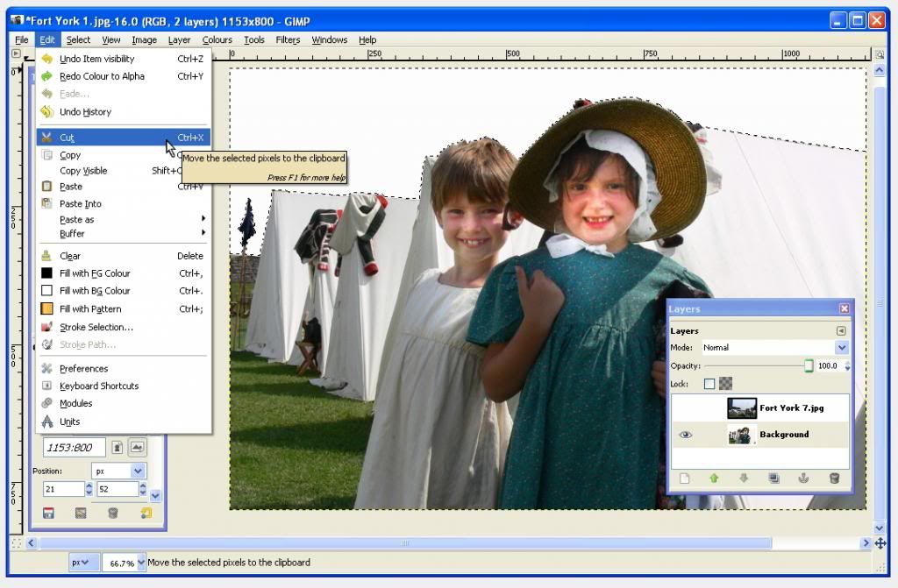The width and height of the screenshot is (898, 588).
Task: Open the Layer menu
Action: tap(179, 39)
